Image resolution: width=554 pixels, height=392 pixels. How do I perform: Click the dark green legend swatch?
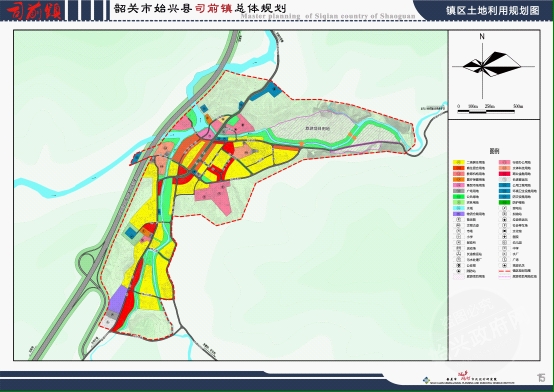504,203
